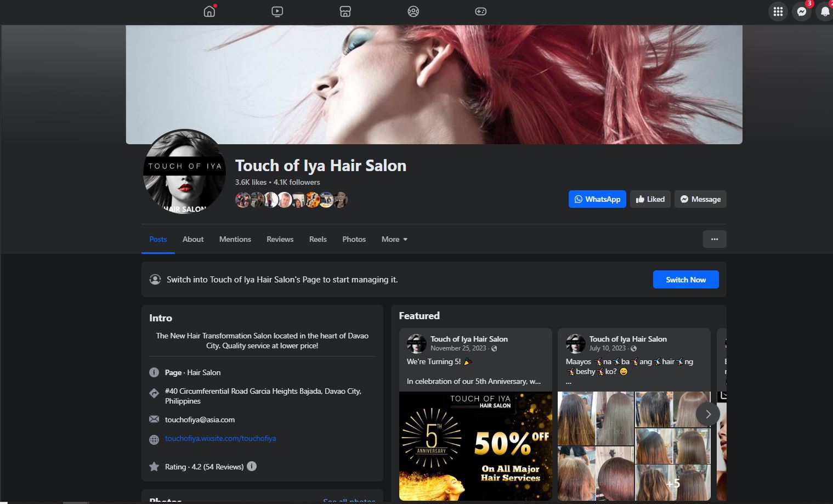The image size is (833, 504).
Task: Open Messenger chats icon in top bar
Action: (802, 12)
